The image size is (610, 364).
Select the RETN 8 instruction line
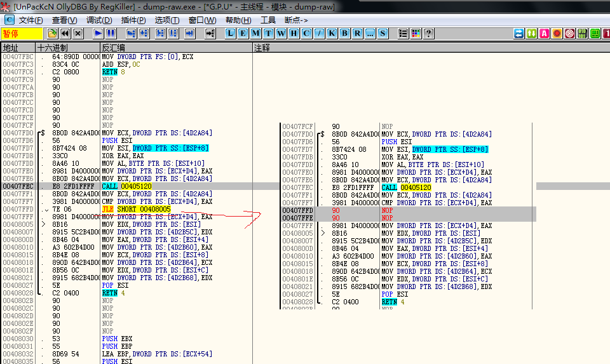[x=113, y=72]
